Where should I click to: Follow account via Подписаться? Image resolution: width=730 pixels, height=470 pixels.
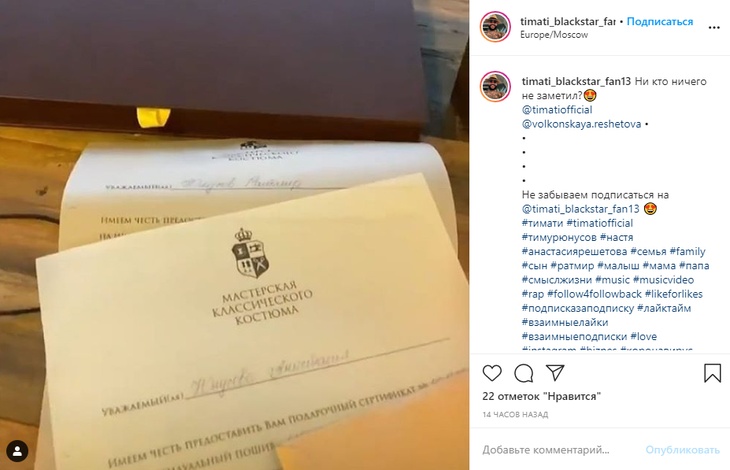click(660, 21)
